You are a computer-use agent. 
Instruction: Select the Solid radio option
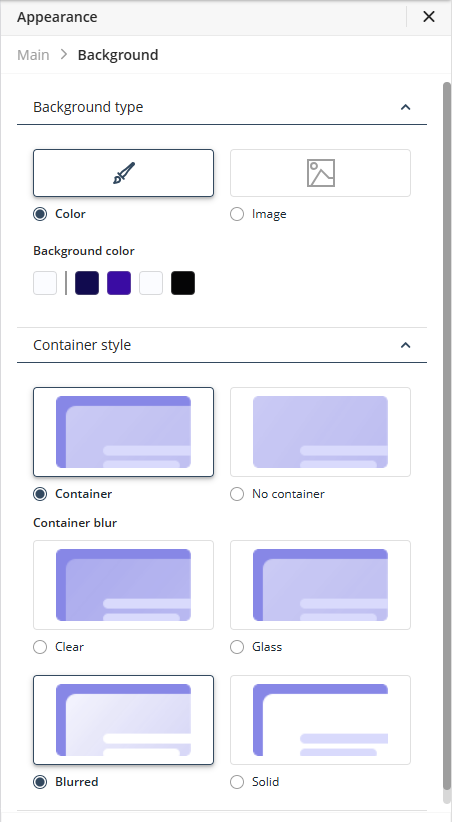(237, 782)
